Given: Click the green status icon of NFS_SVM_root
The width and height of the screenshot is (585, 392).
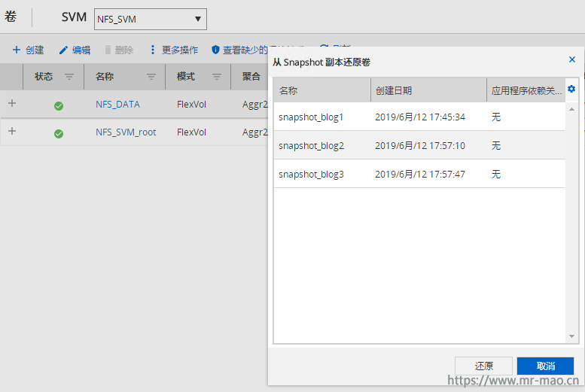Looking at the screenshot, I should pyautogui.click(x=59, y=133).
